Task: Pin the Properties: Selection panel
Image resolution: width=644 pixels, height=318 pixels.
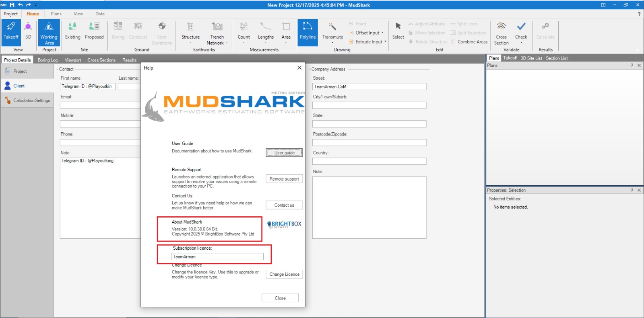Action: point(632,190)
